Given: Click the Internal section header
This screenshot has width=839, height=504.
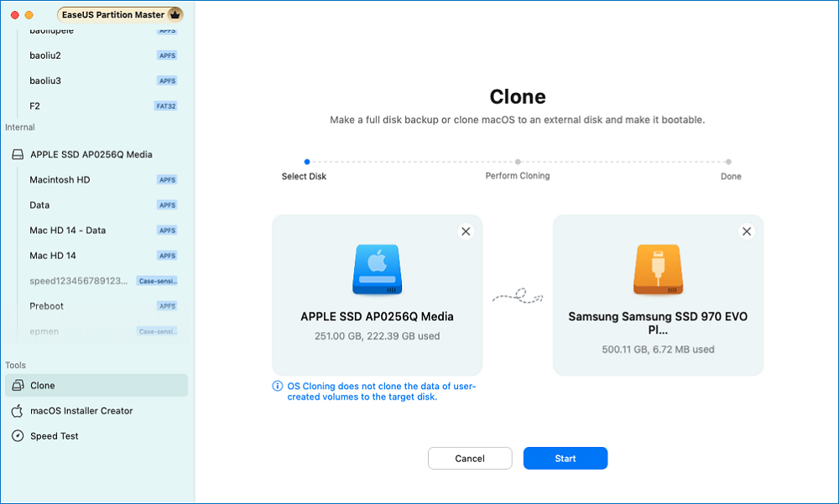Looking at the screenshot, I should (20, 127).
